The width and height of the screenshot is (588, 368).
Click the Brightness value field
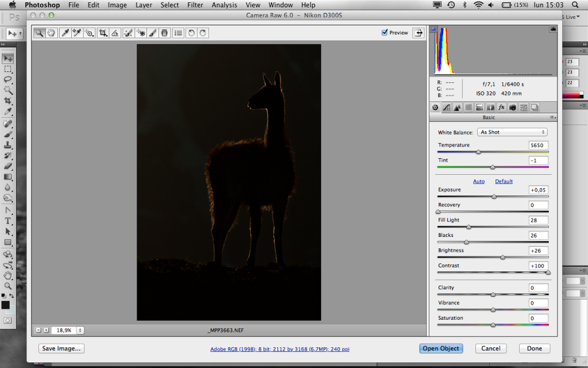(x=538, y=251)
